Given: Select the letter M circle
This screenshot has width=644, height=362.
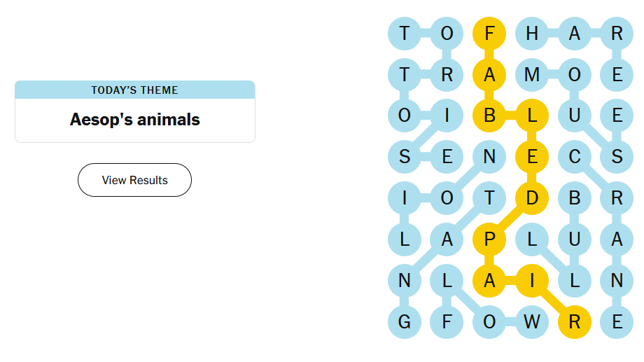Looking at the screenshot, I should [x=532, y=74].
